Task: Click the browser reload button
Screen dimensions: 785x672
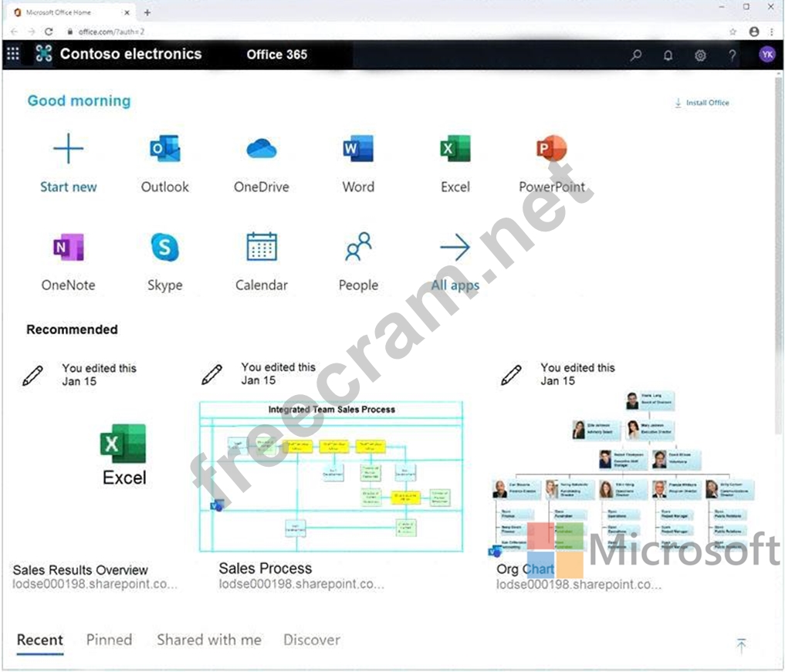Action: pyautogui.click(x=49, y=32)
